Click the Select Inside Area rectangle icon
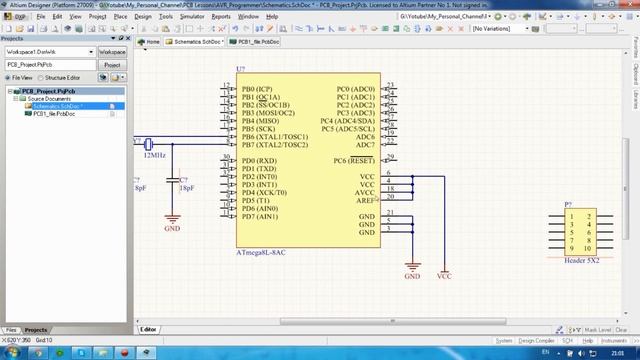Viewport: 640px width, 360px height. pos(189,29)
